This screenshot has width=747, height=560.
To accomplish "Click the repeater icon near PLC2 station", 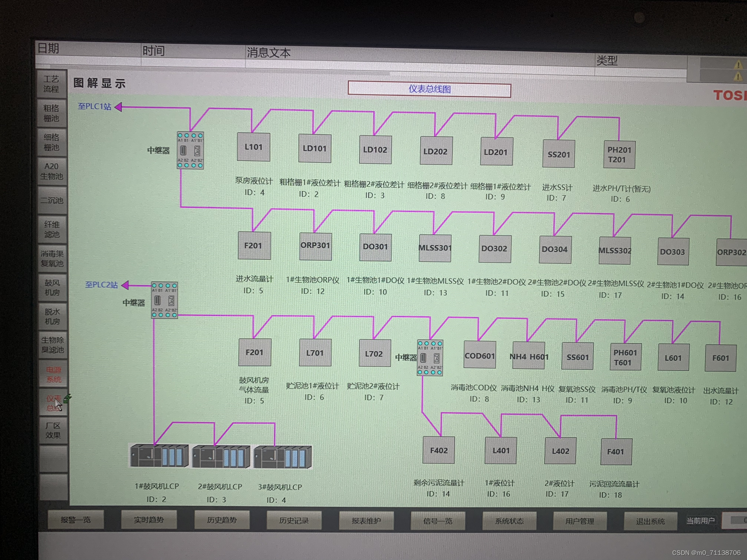I will click(x=164, y=300).
